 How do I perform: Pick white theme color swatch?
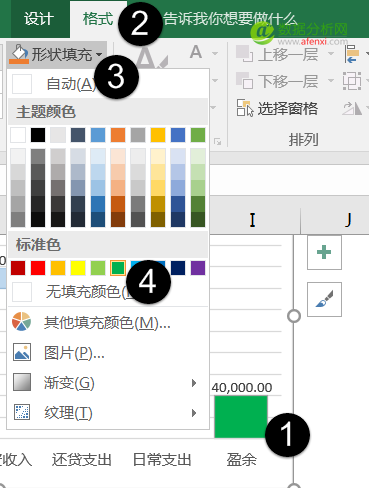(18, 135)
